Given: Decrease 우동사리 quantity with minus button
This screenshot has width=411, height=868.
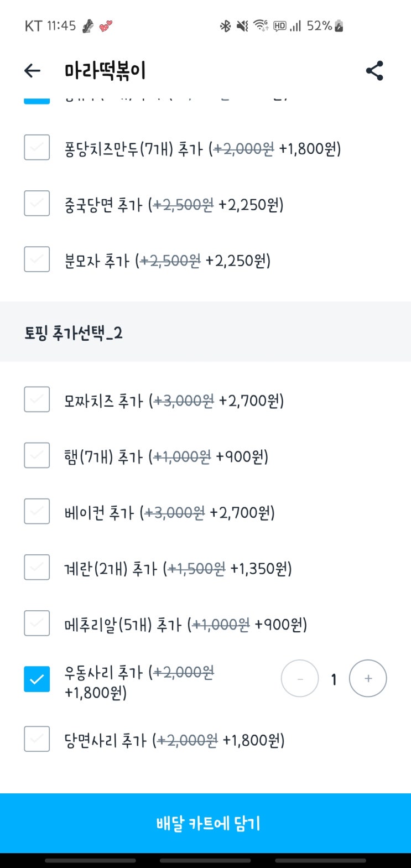Looking at the screenshot, I should click(300, 678).
